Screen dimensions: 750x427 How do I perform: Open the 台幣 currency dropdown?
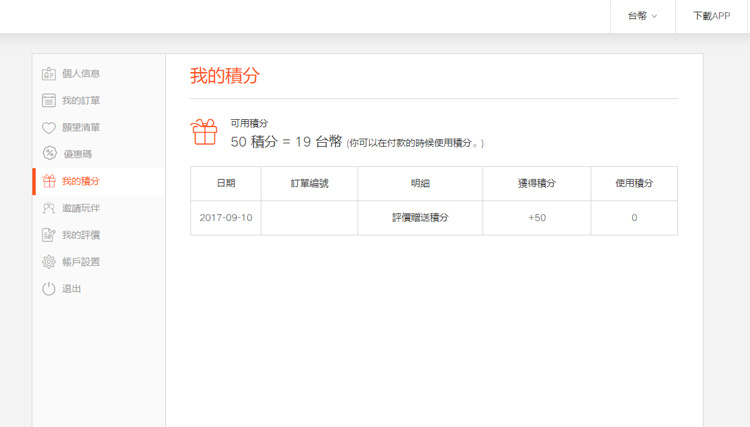coord(642,16)
